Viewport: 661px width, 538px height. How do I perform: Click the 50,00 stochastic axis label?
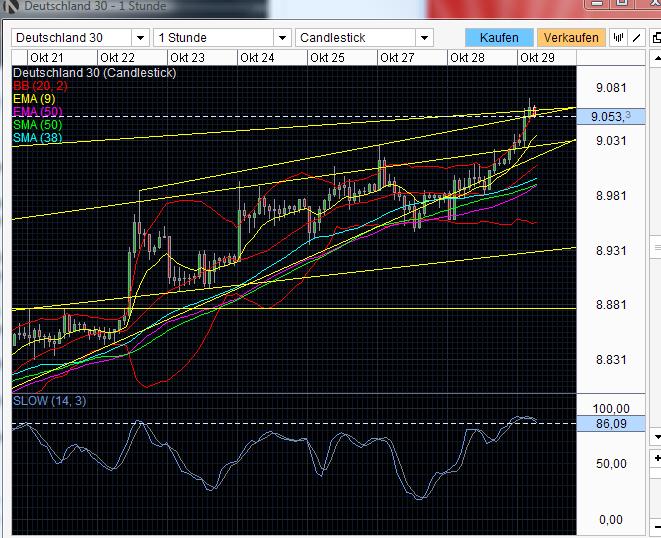[x=611, y=463]
